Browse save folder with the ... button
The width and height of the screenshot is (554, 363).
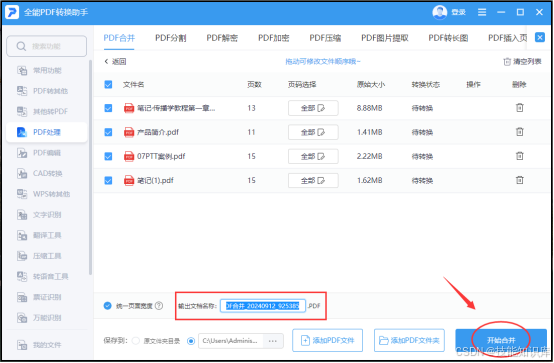(x=273, y=341)
